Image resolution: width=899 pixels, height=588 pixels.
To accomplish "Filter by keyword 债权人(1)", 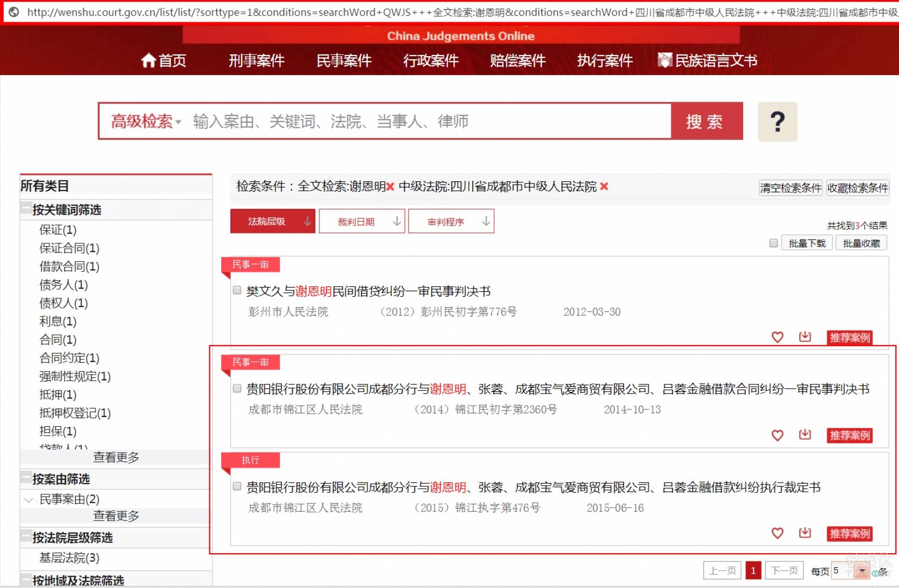I will 63,303.
